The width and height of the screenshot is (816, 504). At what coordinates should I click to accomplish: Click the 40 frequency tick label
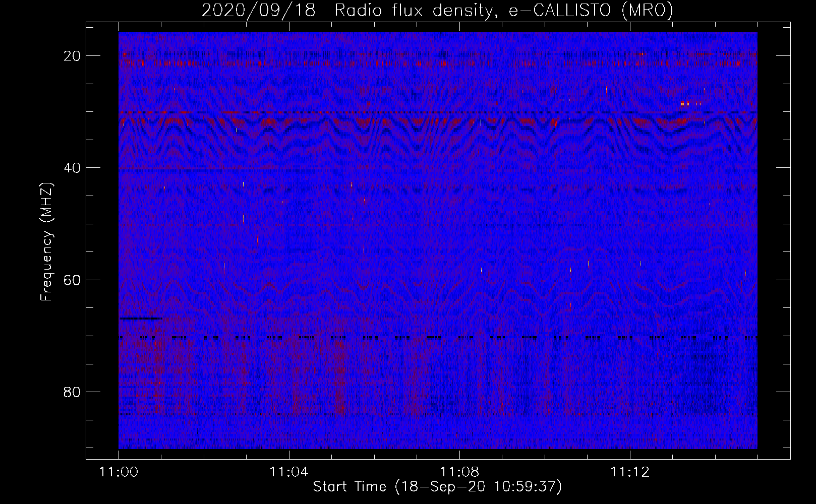pyautogui.click(x=73, y=168)
